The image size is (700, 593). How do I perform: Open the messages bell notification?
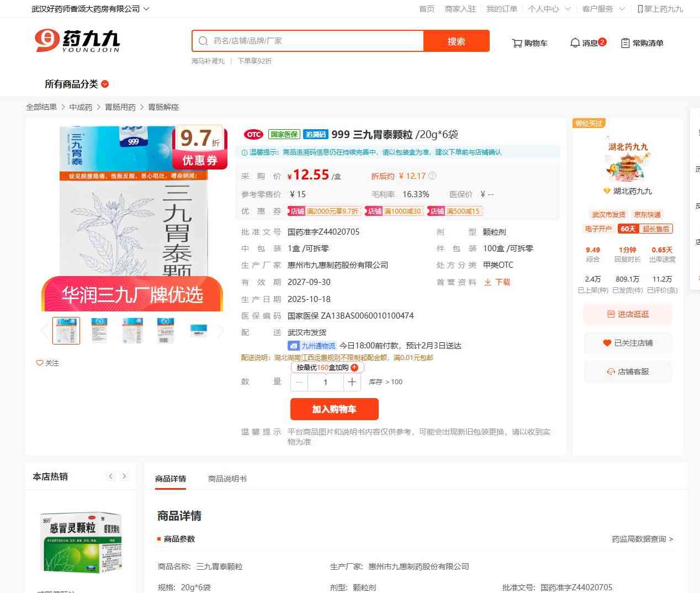(587, 43)
